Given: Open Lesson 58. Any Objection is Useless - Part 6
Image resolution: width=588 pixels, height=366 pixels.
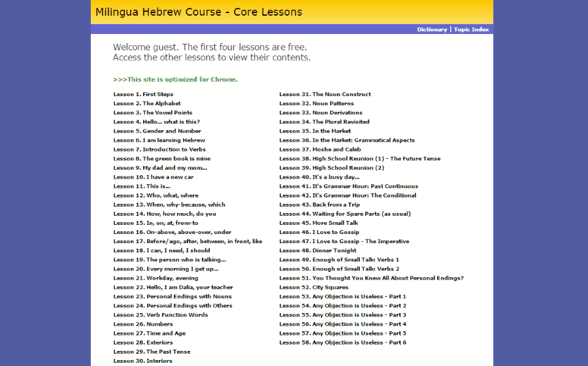Looking at the screenshot, I should click(x=343, y=342).
